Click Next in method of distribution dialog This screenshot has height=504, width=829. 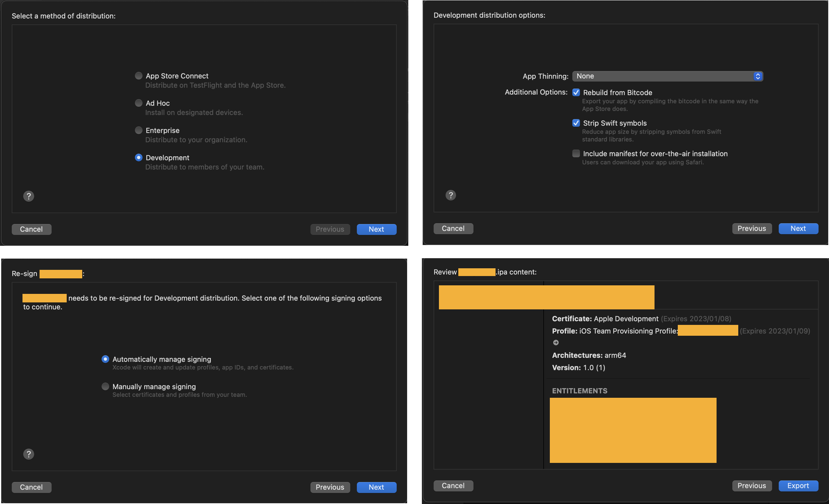(x=376, y=230)
